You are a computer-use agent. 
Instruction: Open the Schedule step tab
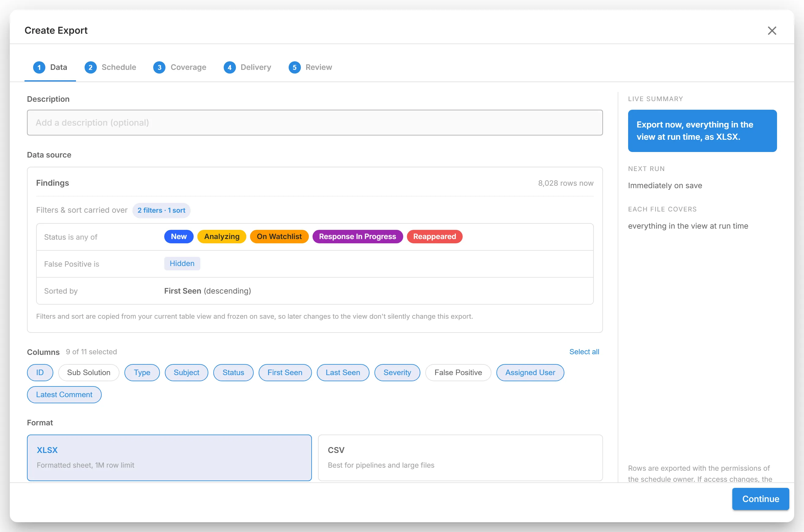(110, 67)
